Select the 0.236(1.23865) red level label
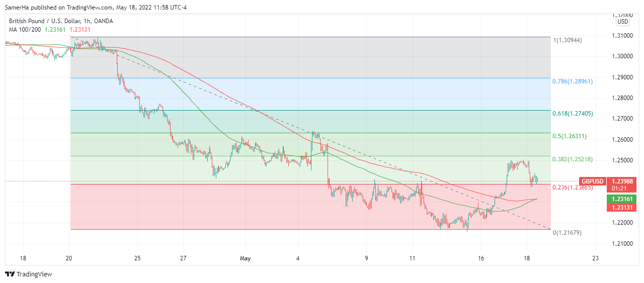Screen dimensions: 644x283 point(573,187)
